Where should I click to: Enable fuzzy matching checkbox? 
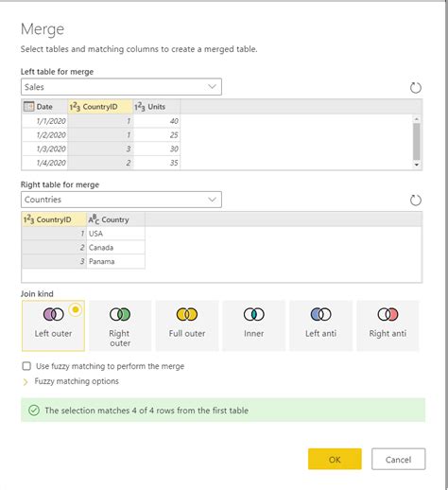tap(26, 366)
